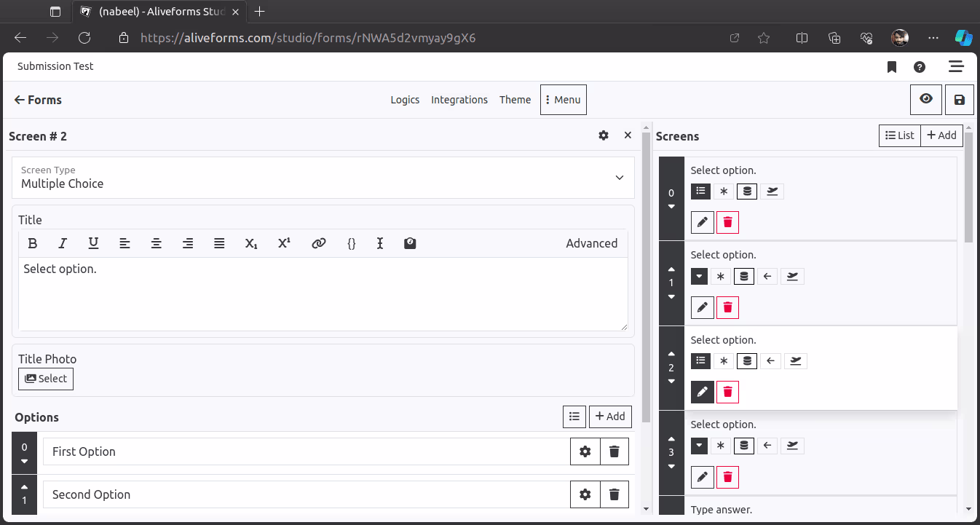Expand the Advanced editor options

[x=591, y=243]
